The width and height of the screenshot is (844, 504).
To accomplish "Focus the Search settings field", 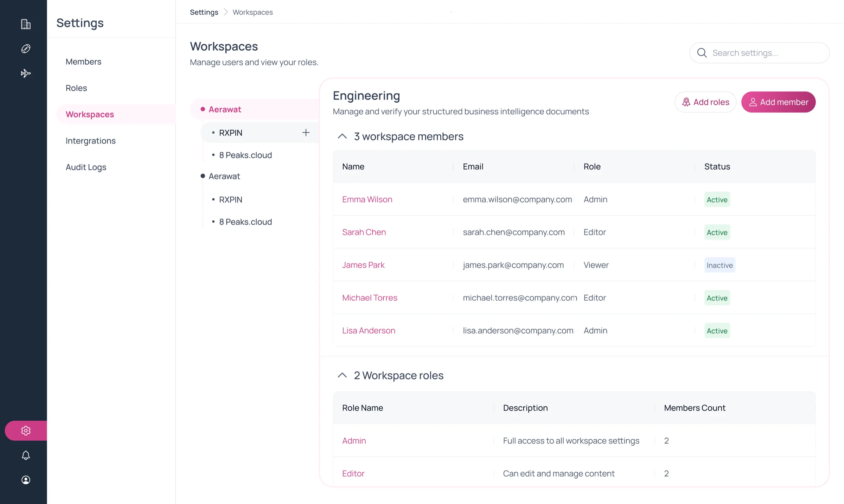I will pyautogui.click(x=760, y=53).
